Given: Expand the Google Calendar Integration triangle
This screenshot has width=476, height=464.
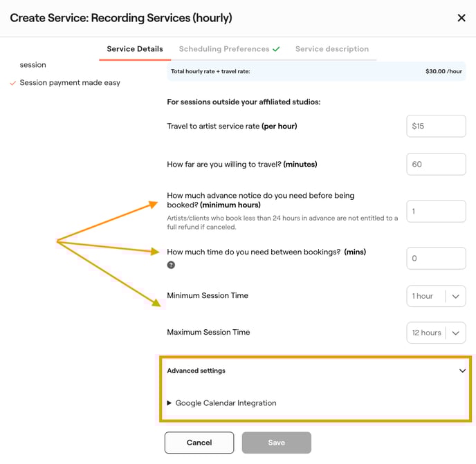Looking at the screenshot, I should [170, 403].
